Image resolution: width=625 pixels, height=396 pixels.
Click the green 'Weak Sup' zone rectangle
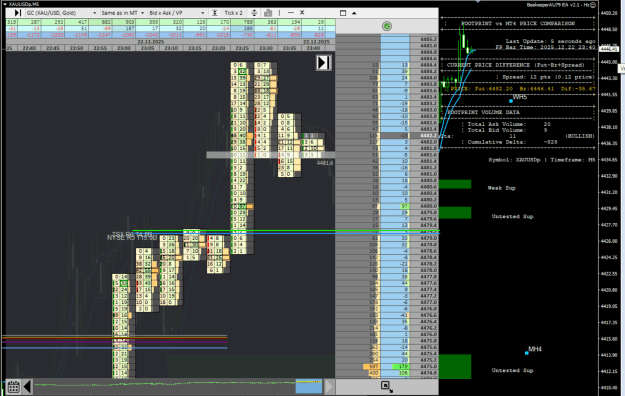click(x=455, y=184)
